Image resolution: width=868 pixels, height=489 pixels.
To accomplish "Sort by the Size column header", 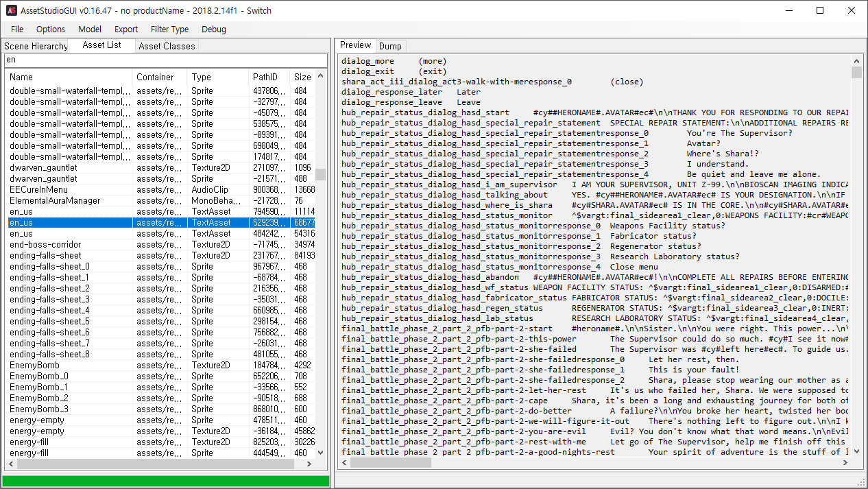I will (302, 77).
